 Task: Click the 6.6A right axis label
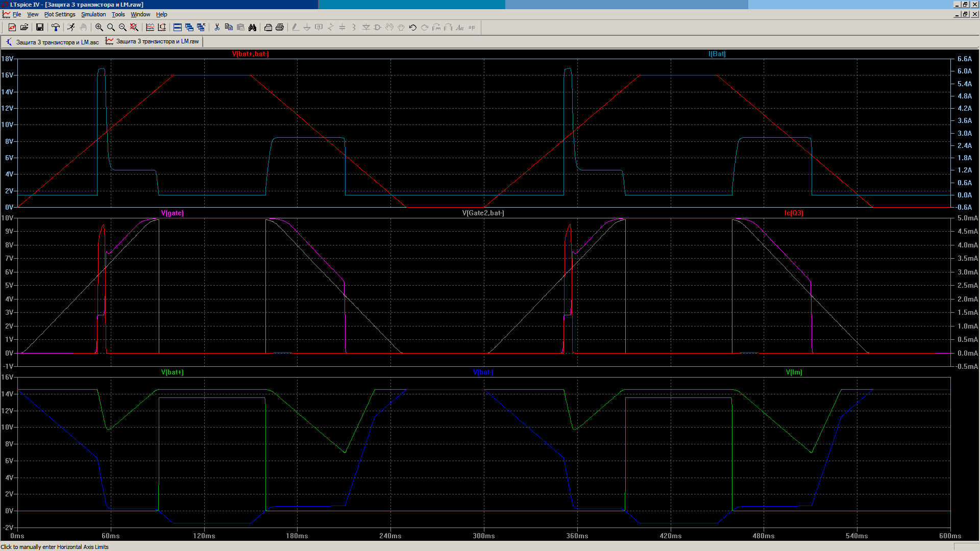[965, 59]
